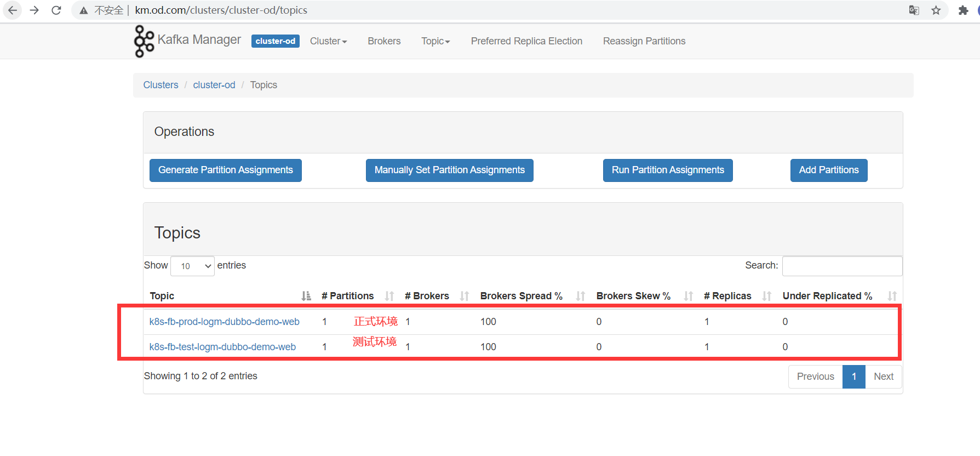Click the Topic column header
The width and height of the screenshot is (980, 456).
162,296
